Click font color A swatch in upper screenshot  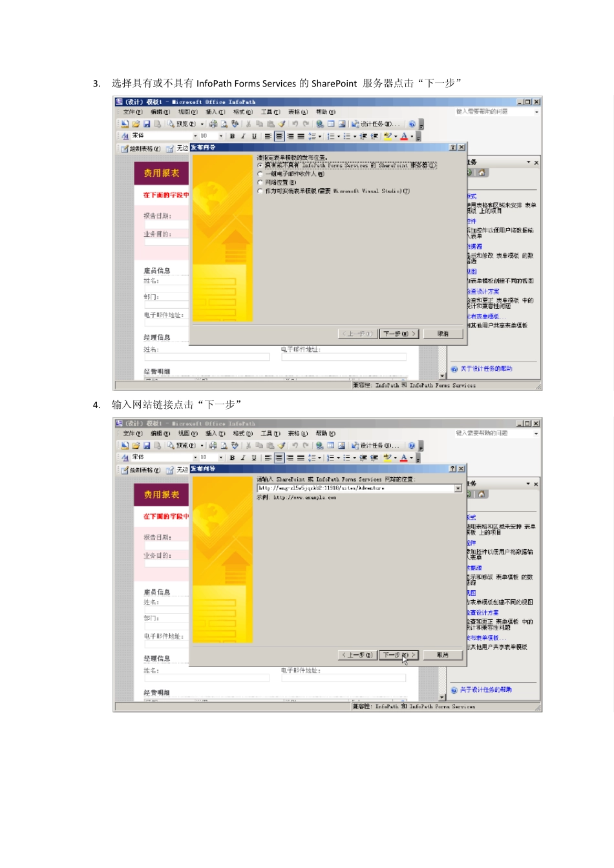(404, 136)
